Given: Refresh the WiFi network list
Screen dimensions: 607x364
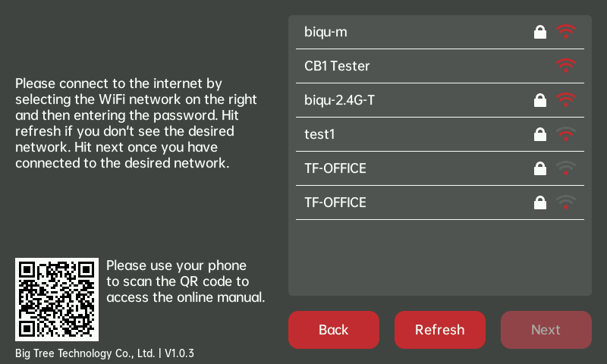Looking at the screenshot, I should tap(439, 330).
